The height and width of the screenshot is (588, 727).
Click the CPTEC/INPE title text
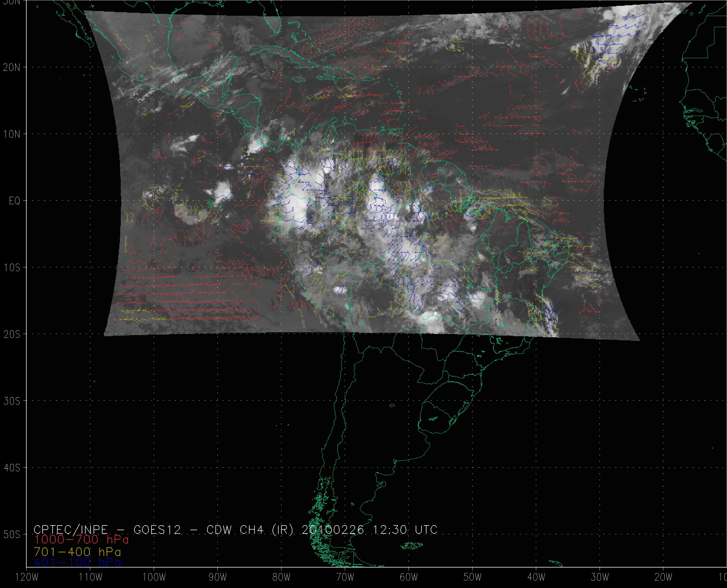[71, 529]
